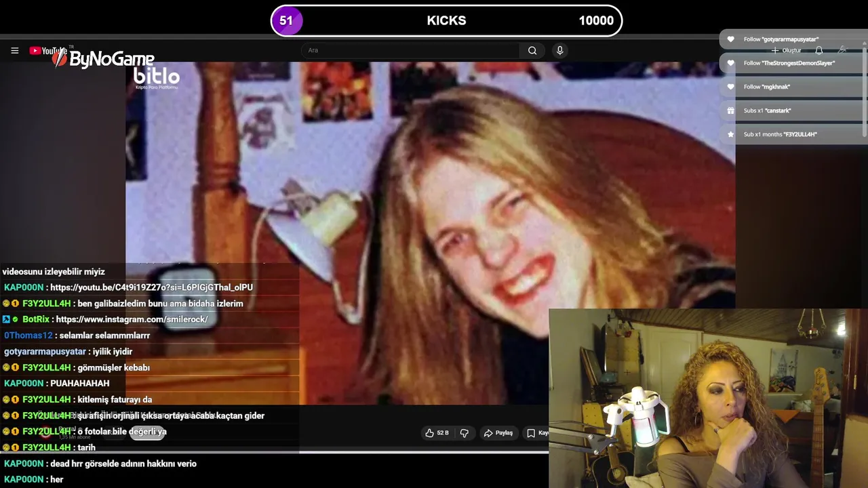Click chat message "videosunu izleyebilir miyiz"
Viewport: 868px width, 488px height.
coord(54,272)
